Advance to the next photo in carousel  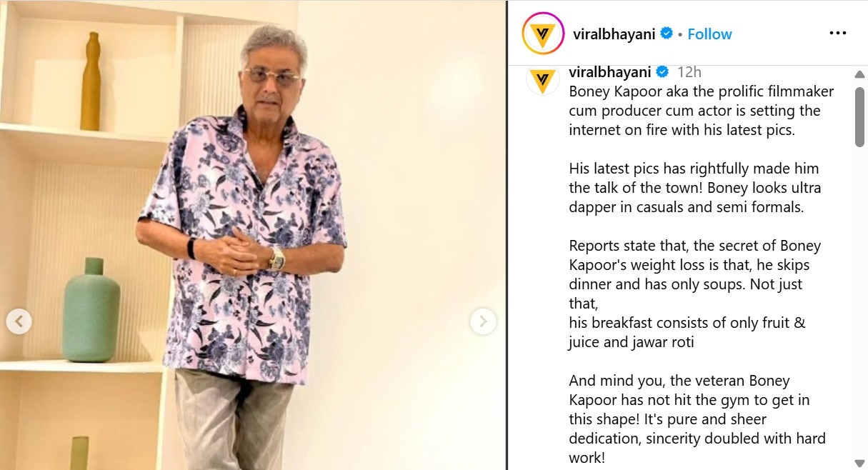pos(483,321)
